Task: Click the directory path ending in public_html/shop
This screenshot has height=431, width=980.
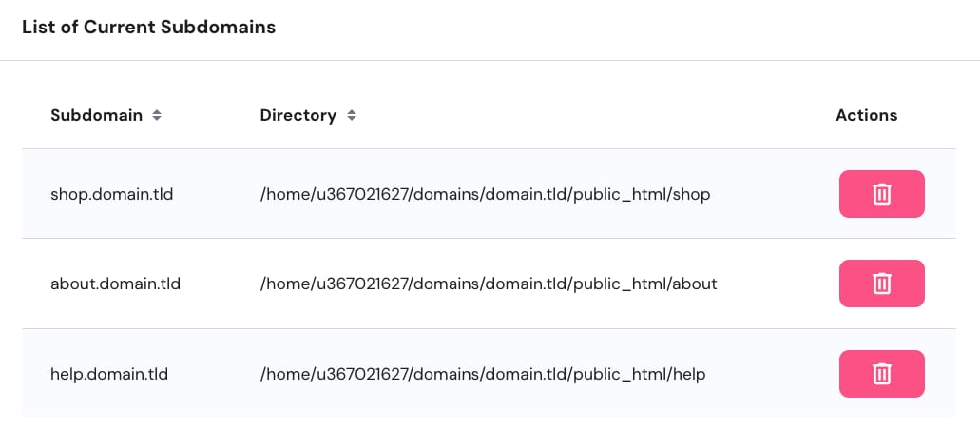Action: (x=485, y=194)
